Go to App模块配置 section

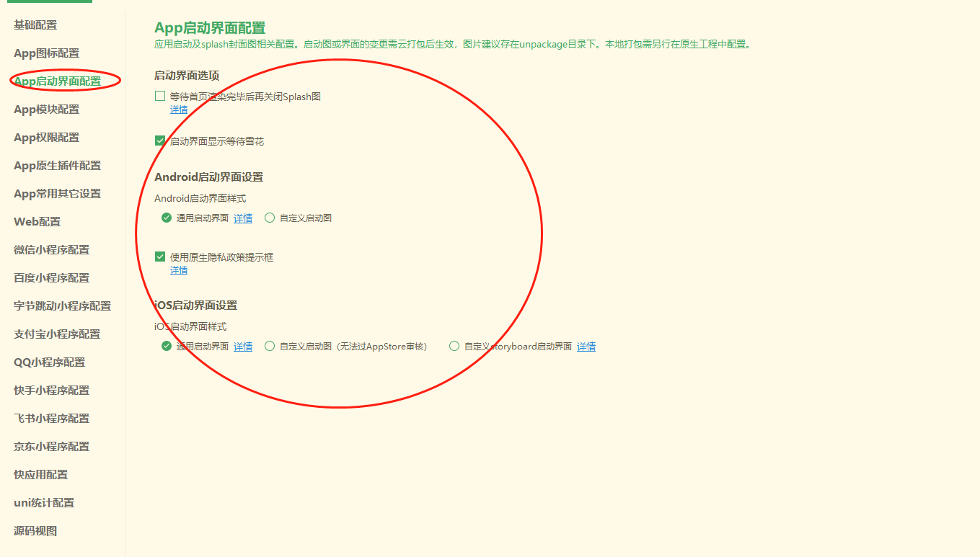pos(47,110)
